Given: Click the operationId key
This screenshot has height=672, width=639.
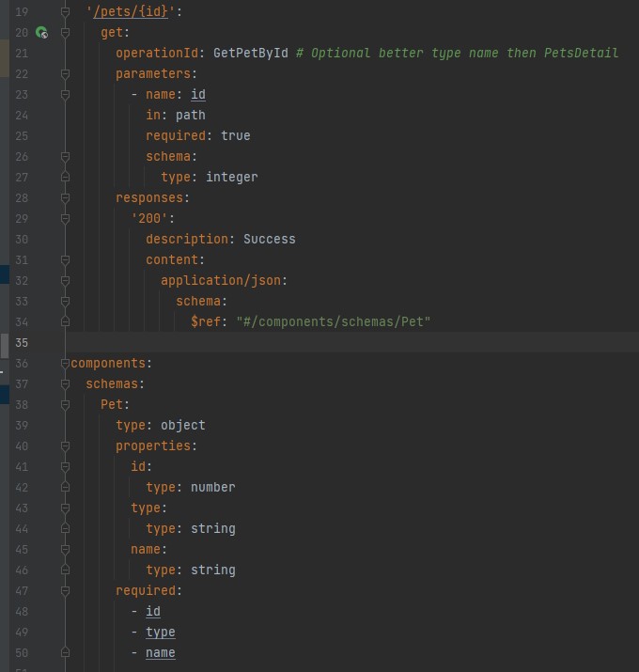Looking at the screenshot, I should tap(157, 54).
